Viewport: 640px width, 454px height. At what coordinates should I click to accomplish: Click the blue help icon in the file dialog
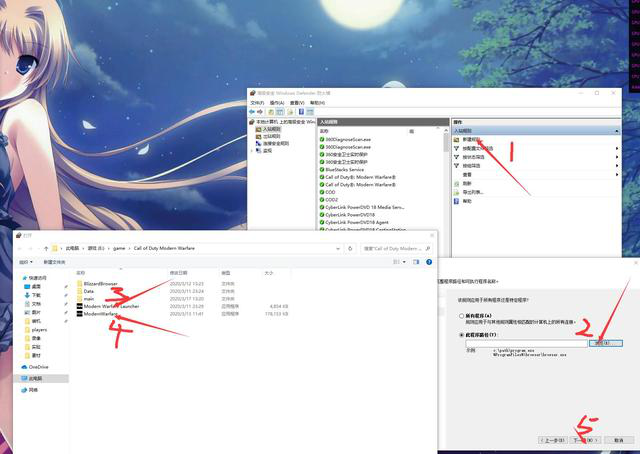pyautogui.click(x=429, y=262)
